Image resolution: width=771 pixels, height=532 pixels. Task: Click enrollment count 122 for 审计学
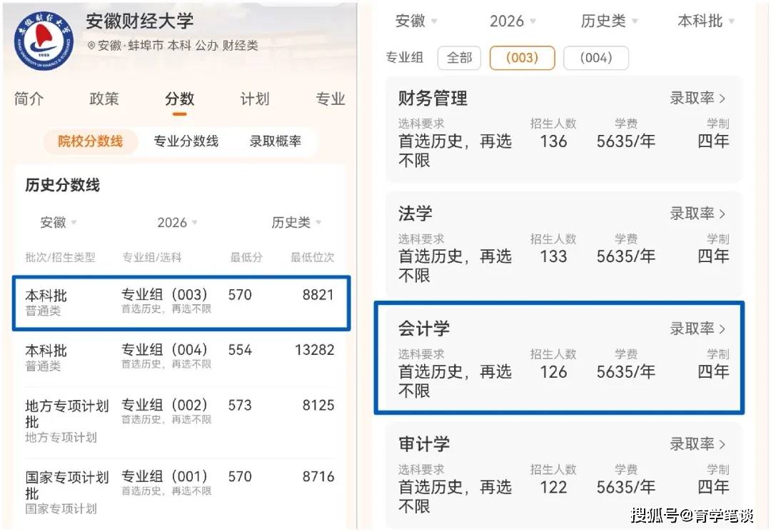[x=554, y=488]
